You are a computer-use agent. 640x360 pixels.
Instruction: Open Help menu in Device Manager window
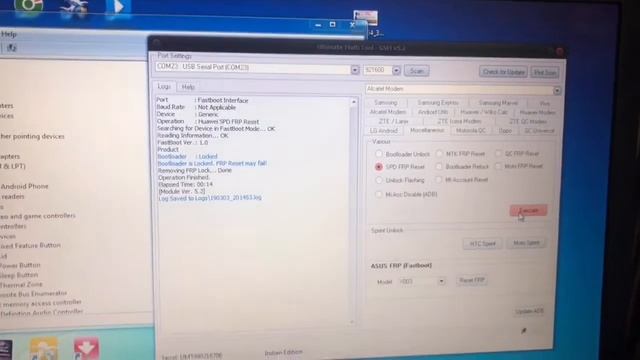click(9, 34)
